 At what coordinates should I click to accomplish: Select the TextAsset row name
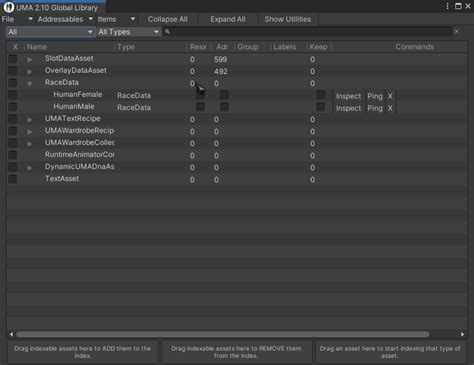pos(62,179)
